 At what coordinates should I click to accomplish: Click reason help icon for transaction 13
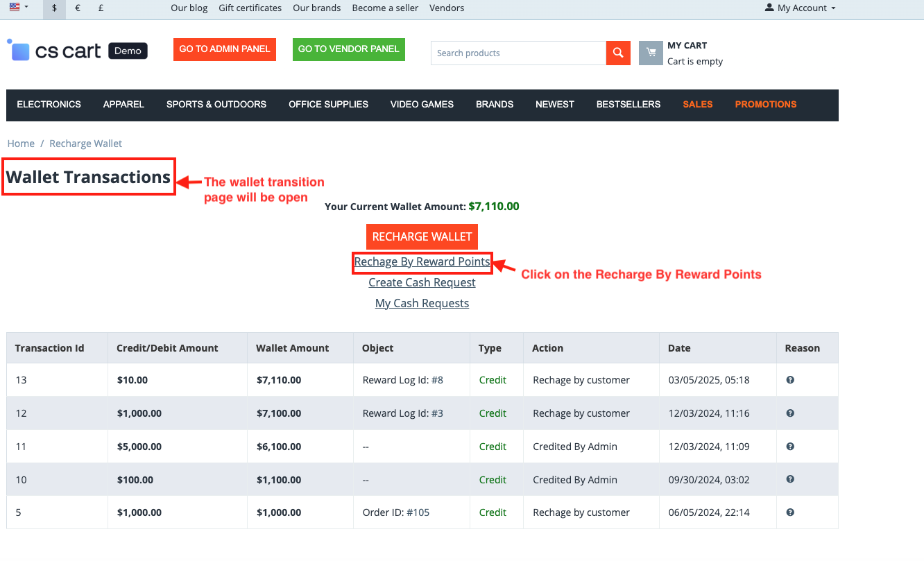point(790,380)
